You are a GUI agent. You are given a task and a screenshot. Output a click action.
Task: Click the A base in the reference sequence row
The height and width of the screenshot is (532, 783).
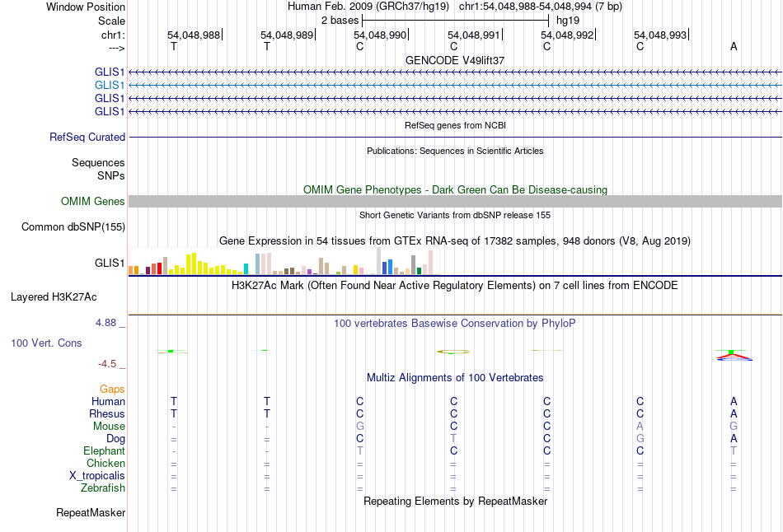point(734,46)
